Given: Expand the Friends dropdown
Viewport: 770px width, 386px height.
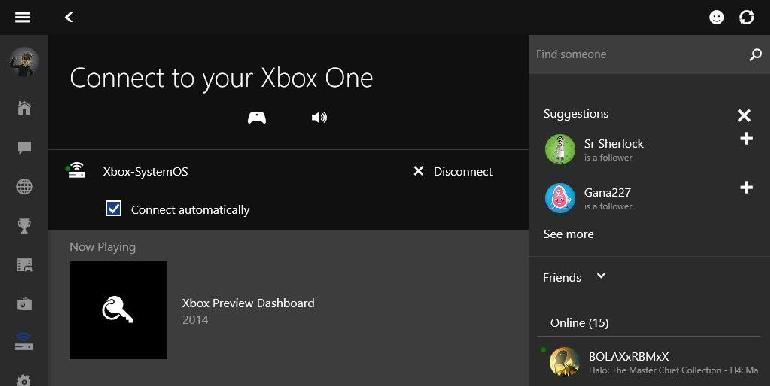Looking at the screenshot, I should [601, 276].
